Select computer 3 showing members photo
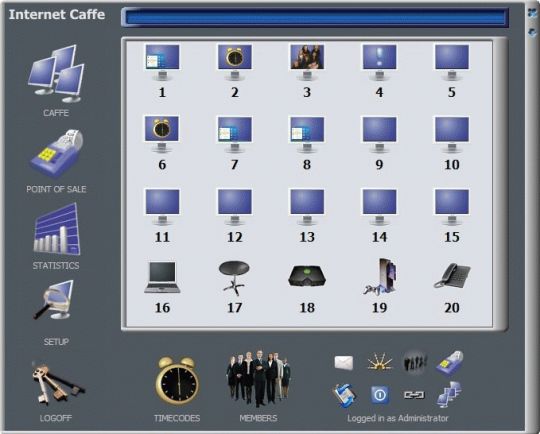This screenshot has height=434, width=540. tap(307, 62)
